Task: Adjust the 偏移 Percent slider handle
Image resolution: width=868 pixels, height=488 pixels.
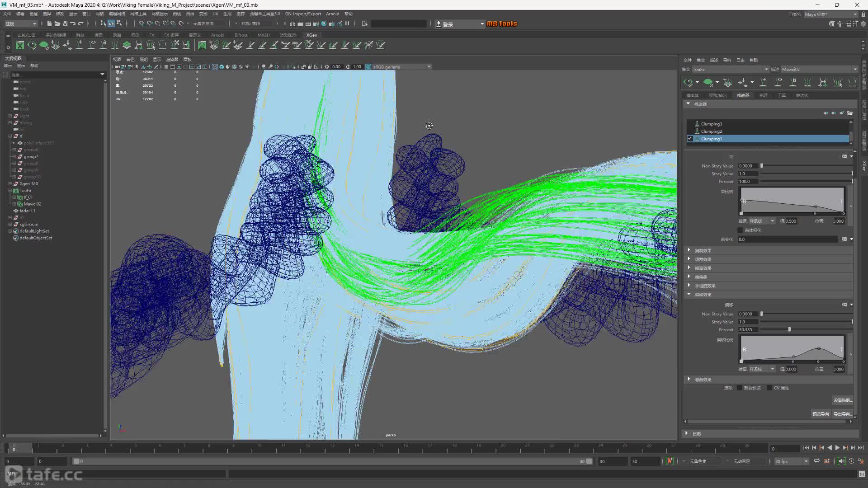Action: [x=789, y=329]
